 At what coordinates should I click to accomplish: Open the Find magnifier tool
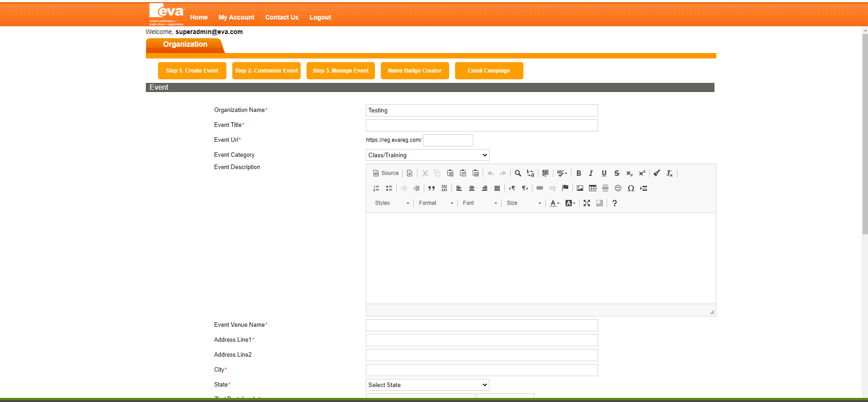click(x=518, y=173)
